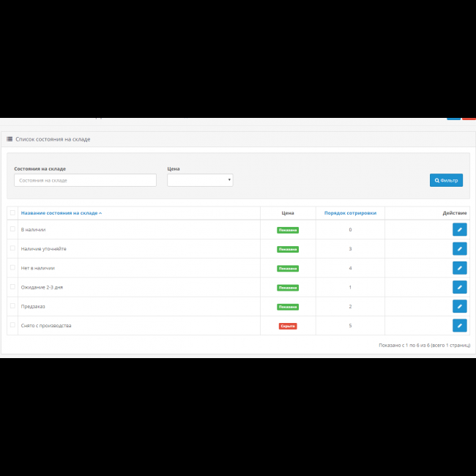Open edit for 'Нет в наличии' status
This screenshot has height=476, width=476.
[459, 268]
